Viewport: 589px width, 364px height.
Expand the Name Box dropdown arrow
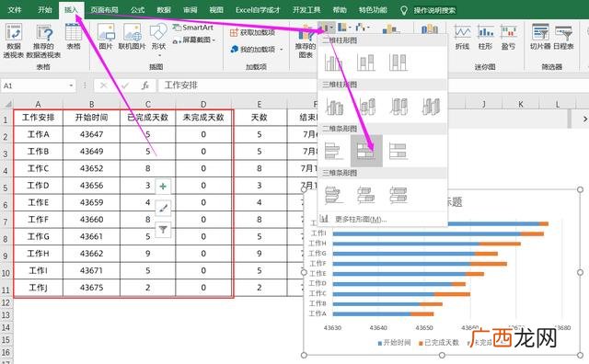(71, 85)
